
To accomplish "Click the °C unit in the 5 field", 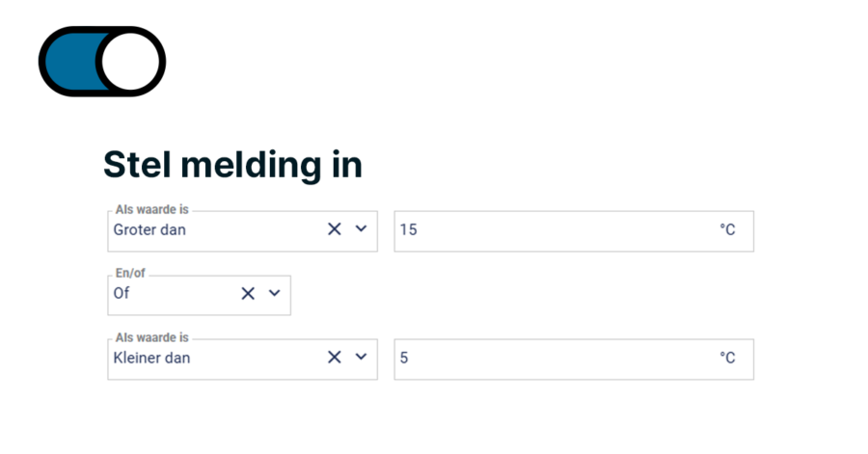I will click(727, 358).
